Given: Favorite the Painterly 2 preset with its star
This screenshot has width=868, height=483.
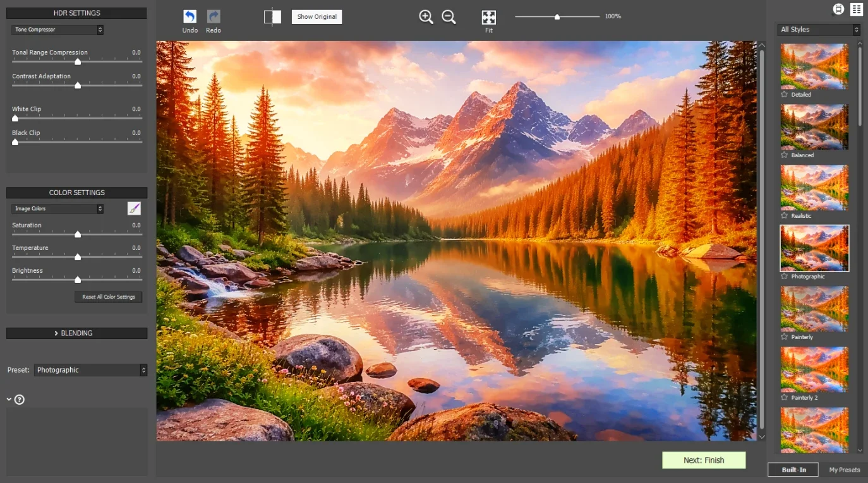Looking at the screenshot, I should (x=785, y=397).
